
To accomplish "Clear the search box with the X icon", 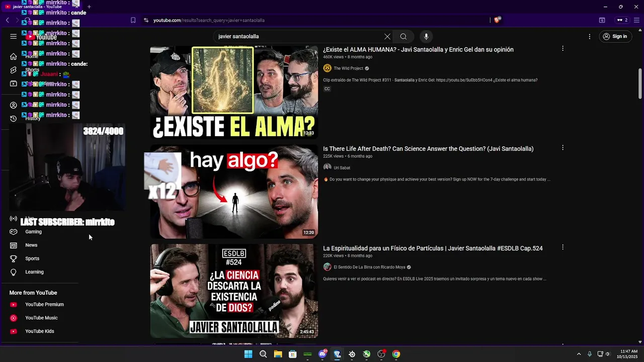I will coord(387,36).
